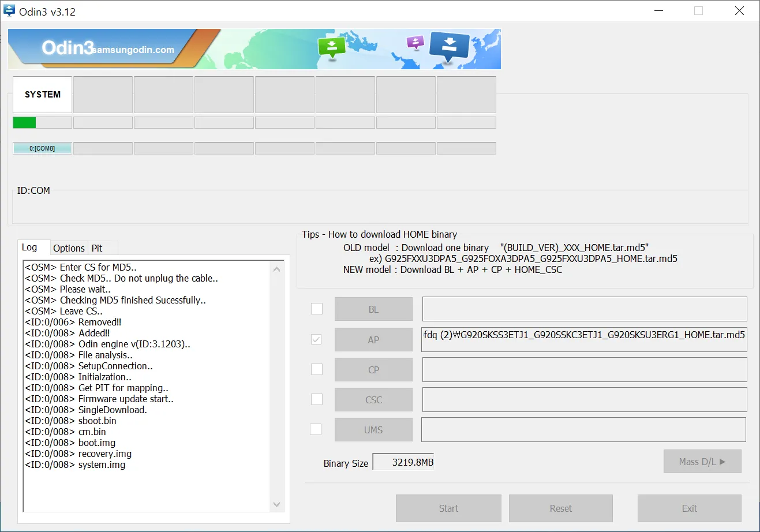Minimize the Odin3 window

(x=659, y=11)
